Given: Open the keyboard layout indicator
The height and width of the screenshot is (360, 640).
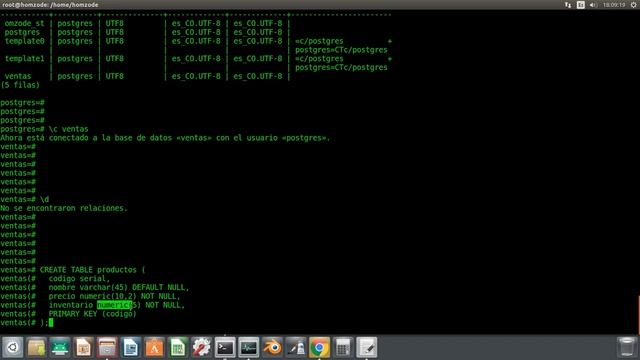Looking at the screenshot, I should 581,5.
